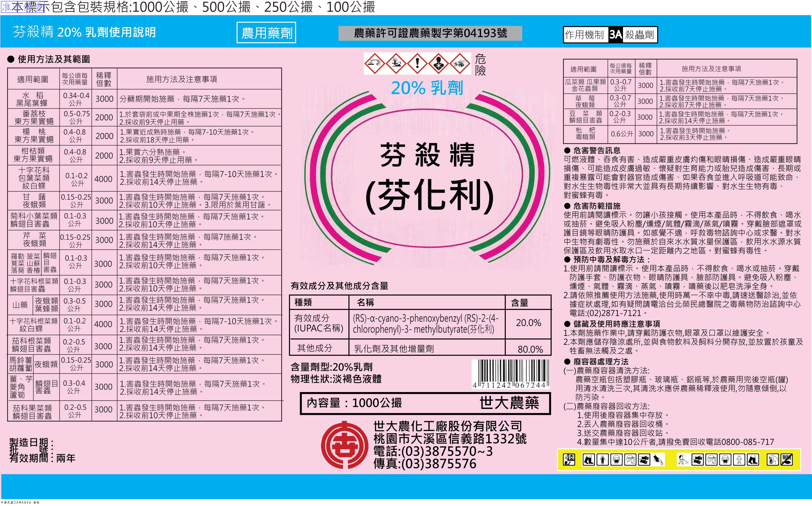
Task: Click the boots icon beside the apron icon
Action: [x=589, y=459]
